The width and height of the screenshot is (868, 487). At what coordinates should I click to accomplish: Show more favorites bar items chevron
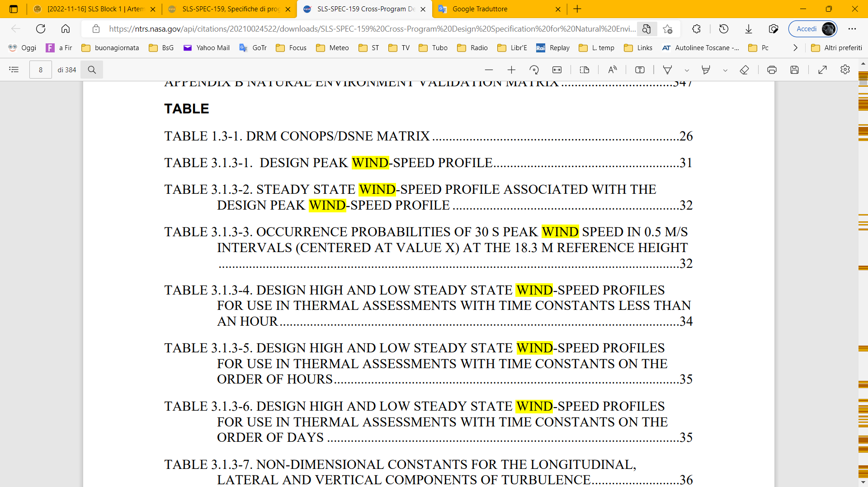pos(795,48)
